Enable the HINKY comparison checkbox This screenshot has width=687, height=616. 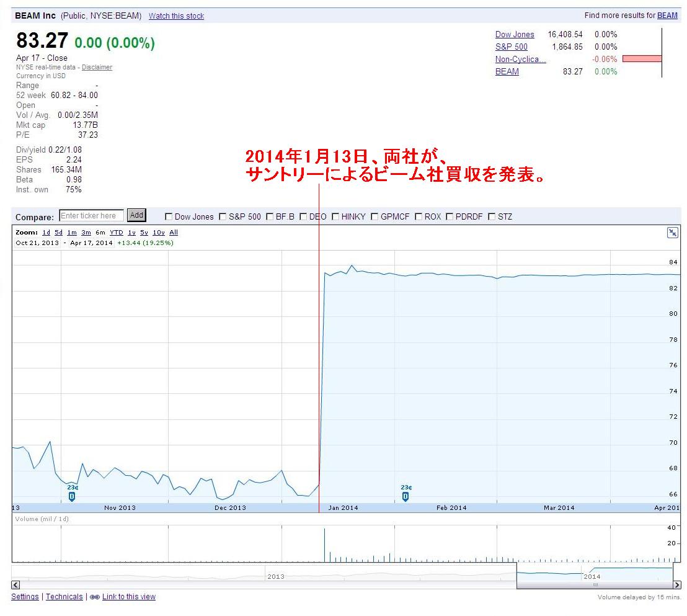335,216
